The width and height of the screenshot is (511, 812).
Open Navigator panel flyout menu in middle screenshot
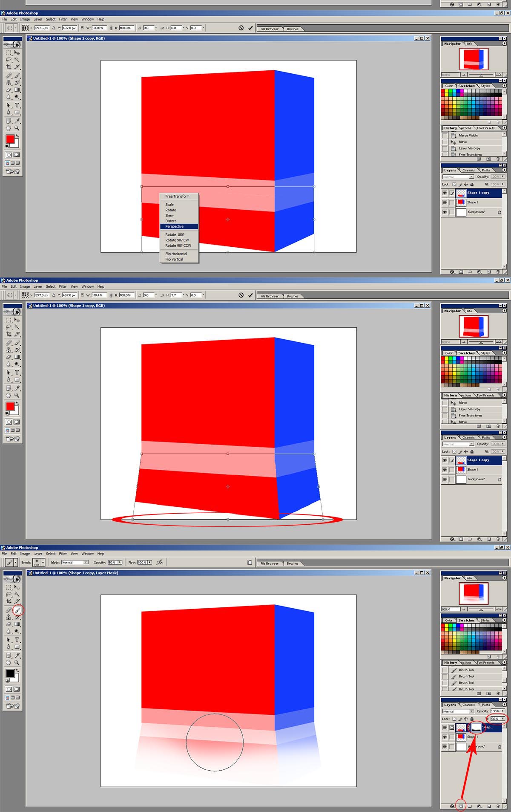coord(504,311)
